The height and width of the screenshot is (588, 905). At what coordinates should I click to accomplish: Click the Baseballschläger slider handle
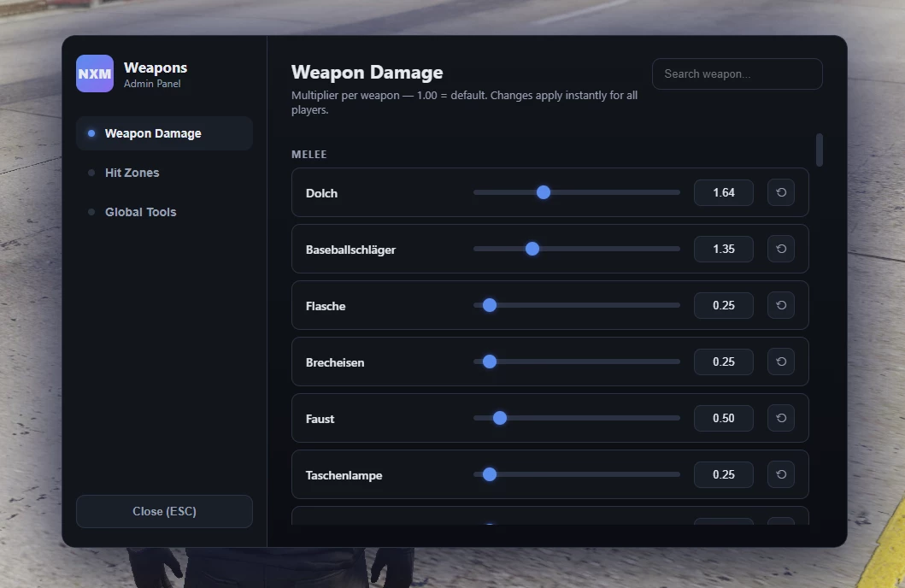click(532, 249)
